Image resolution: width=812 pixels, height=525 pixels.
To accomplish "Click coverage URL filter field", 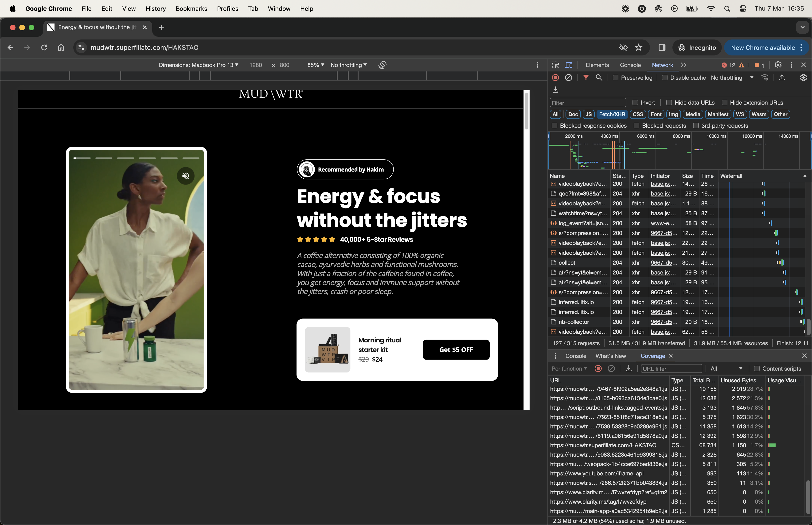I will point(671,368).
